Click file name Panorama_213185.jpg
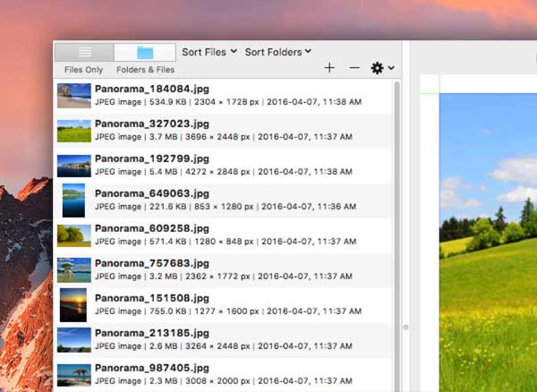Viewport: 537px width, 392px height. tap(152, 334)
